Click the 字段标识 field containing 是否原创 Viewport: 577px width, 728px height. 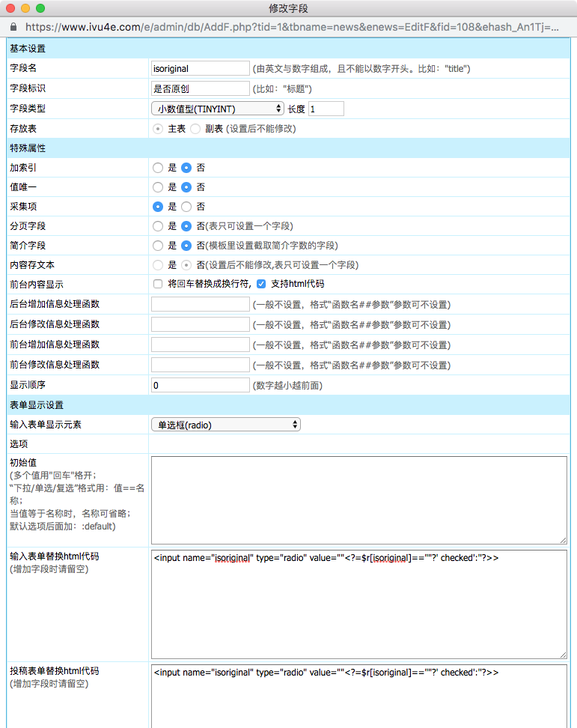[x=200, y=88]
